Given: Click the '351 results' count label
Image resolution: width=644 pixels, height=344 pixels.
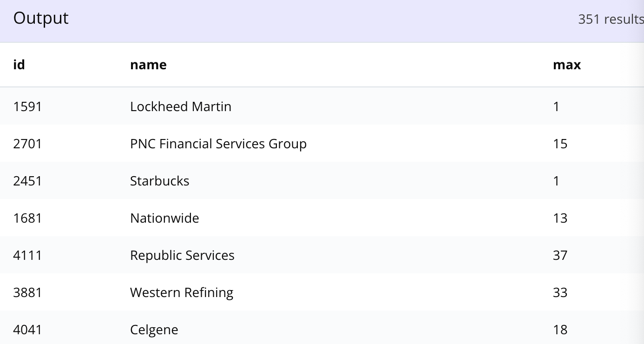Looking at the screenshot, I should (611, 19).
